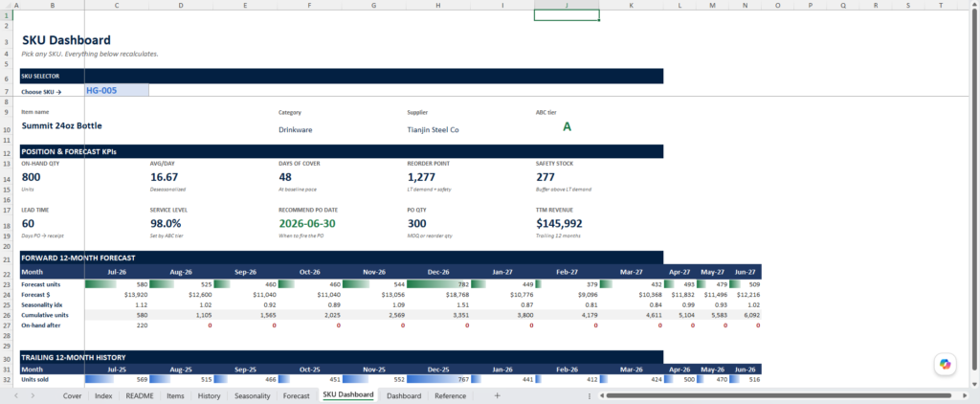This screenshot has width=980, height=404.
Task: Select column T header
Action: 941,5
